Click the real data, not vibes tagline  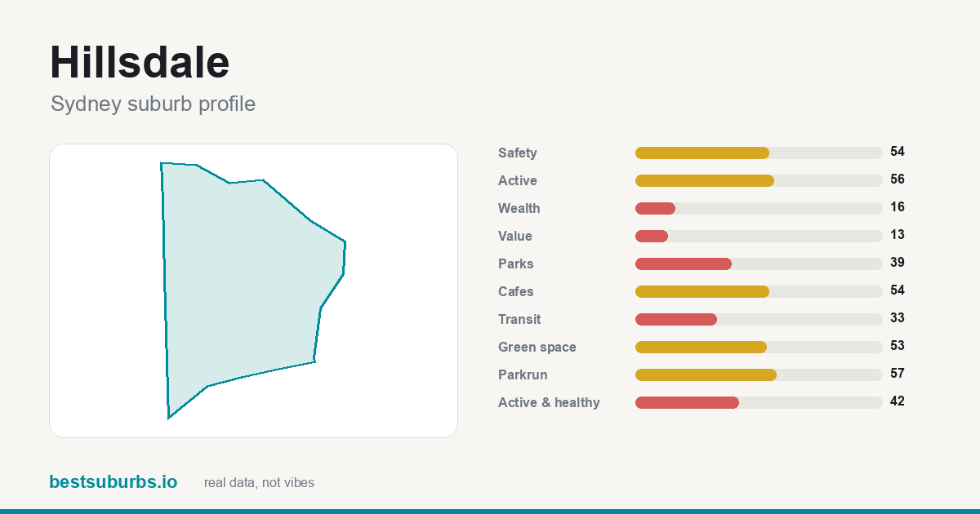(259, 483)
